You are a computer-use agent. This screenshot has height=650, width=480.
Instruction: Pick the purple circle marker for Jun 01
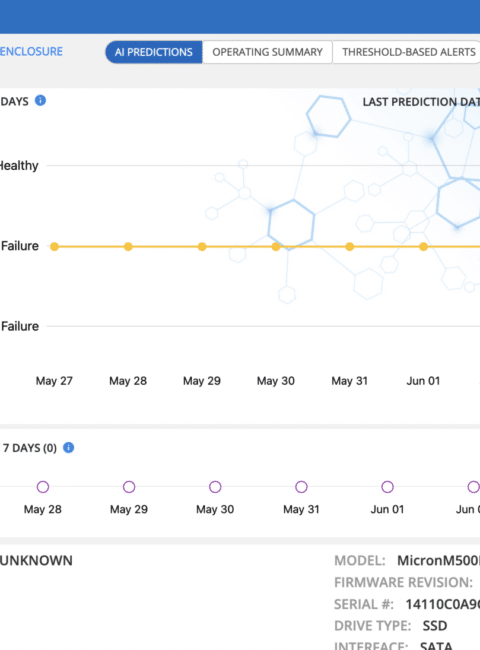point(388,487)
